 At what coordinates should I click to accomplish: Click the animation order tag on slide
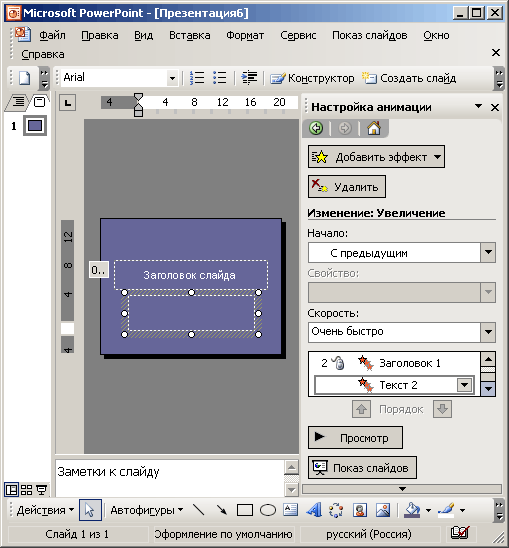pyautogui.click(x=98, y=270)
